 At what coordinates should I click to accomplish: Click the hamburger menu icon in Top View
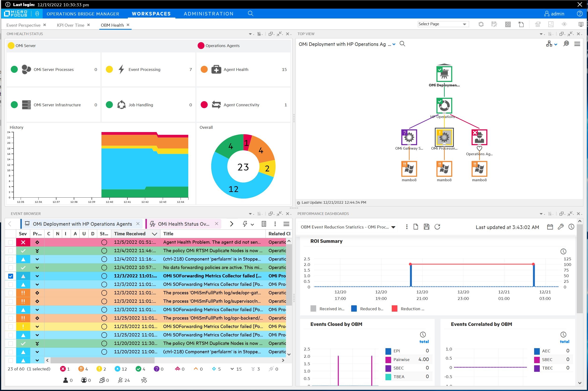pos(577,44)
